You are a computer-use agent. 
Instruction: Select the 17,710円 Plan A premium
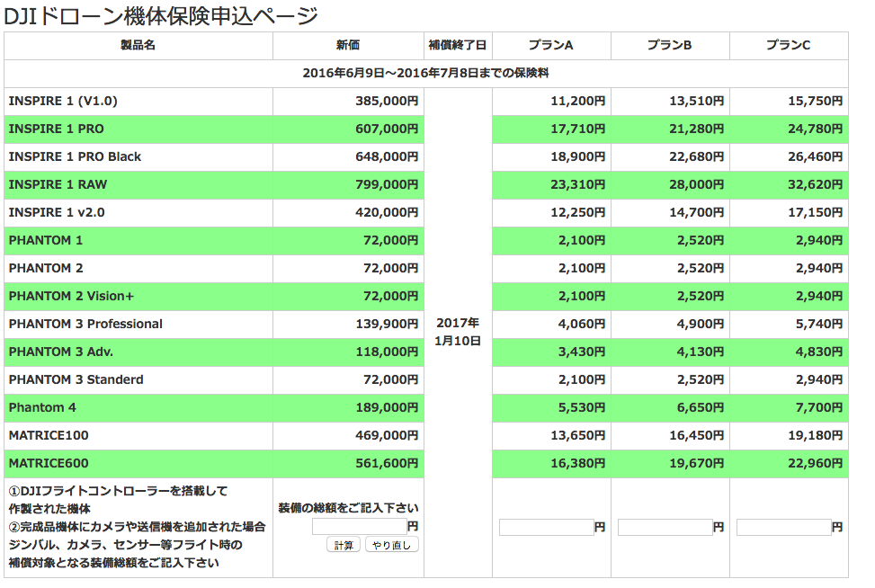pyautogui.click(x=578, y=129)
